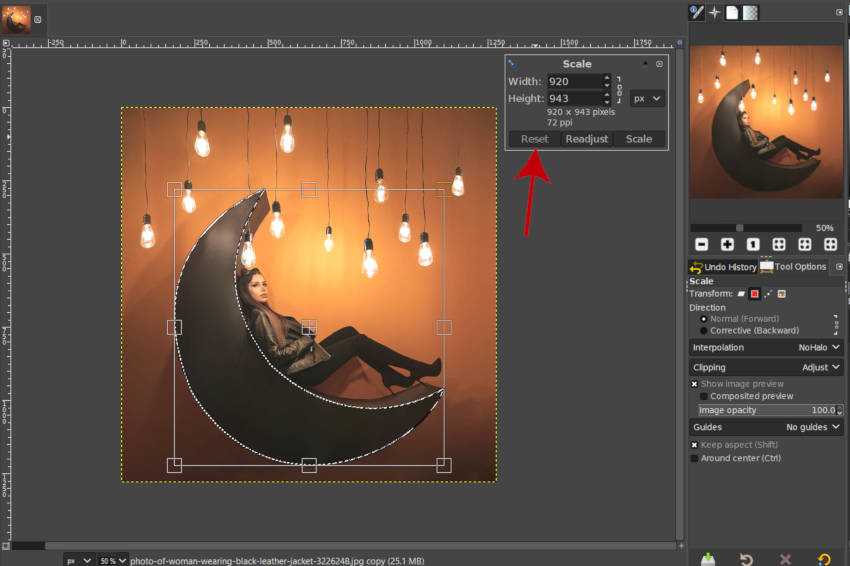The height and width of the screenshot is (566, 850).
Task: Click the chain link icon beside Width and Height
Action: (x=618, y=90)
